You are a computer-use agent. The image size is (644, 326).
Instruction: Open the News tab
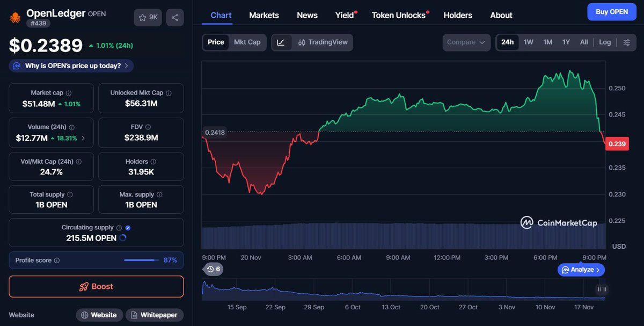point(307,15)
